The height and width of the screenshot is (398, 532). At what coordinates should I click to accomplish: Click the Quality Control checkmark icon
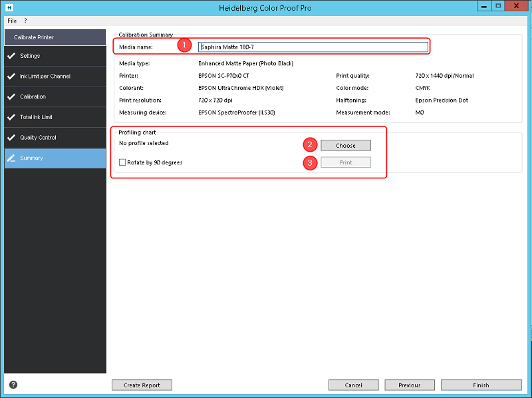coord(11,138)
